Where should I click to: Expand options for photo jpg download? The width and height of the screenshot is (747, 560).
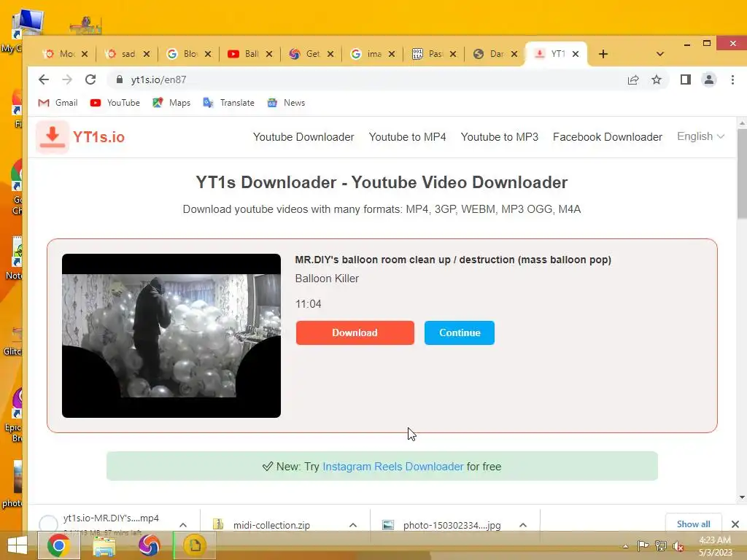pyautogui.click(x=523, y=525)
